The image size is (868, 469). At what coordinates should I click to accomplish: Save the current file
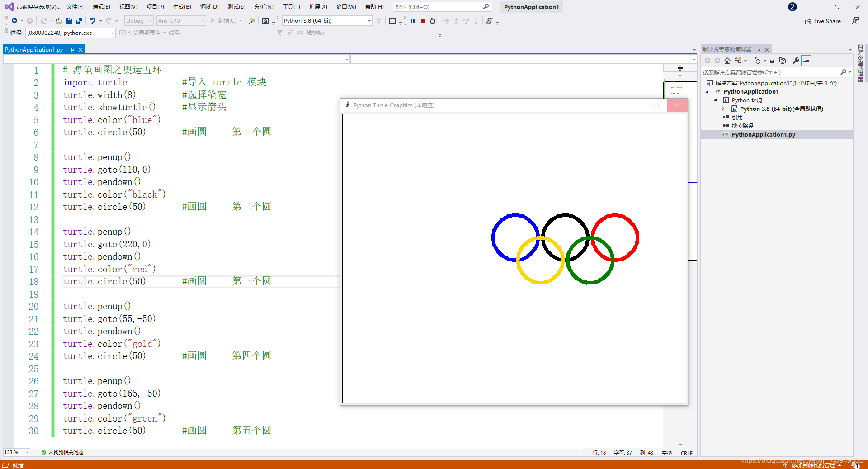pyautogui.click(x=69, y=21)
